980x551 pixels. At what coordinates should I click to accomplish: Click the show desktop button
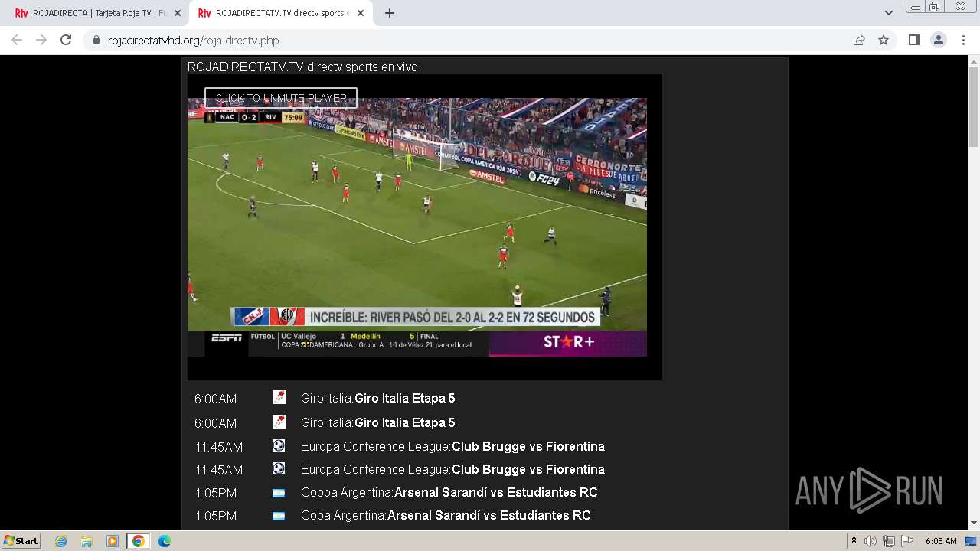pyautogui.click(x=971, y=541)
